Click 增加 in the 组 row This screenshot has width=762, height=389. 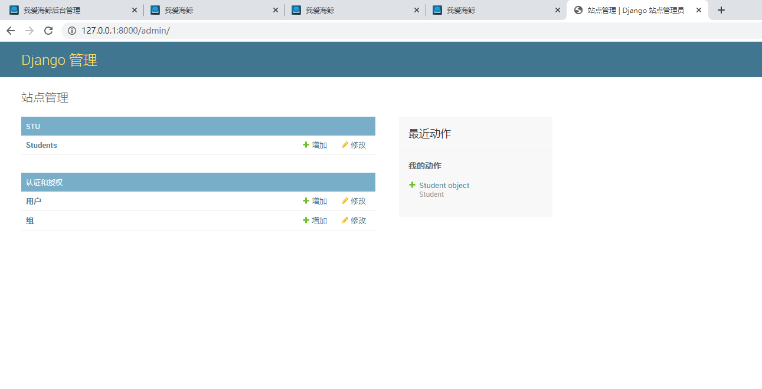(x=315, y=220)
